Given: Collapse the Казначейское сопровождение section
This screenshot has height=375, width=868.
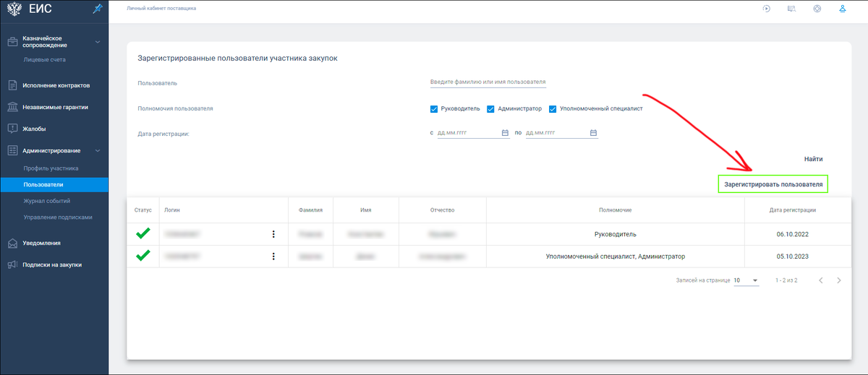Looking at the screenshot, I should click(98, 41).
